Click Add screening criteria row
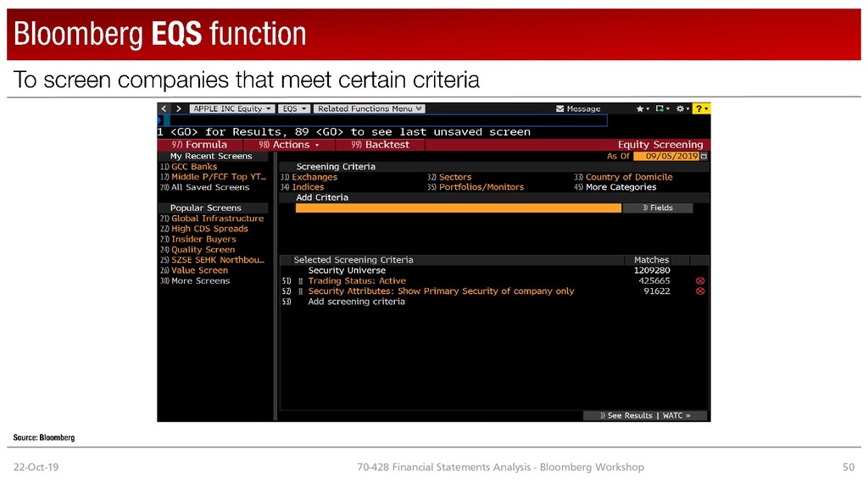Viewport: 868px width, 488px height. [357, 302]
